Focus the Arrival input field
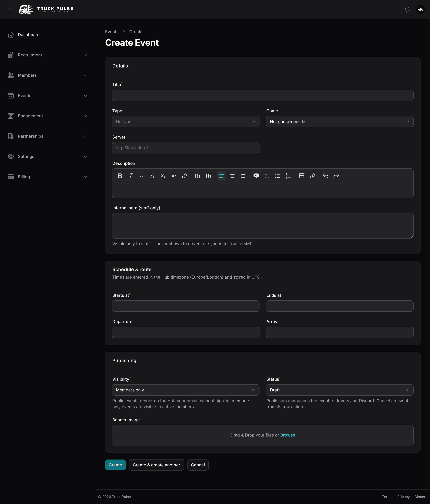The image size is (430, 504). pyautogui.click(x=340, y=332)
